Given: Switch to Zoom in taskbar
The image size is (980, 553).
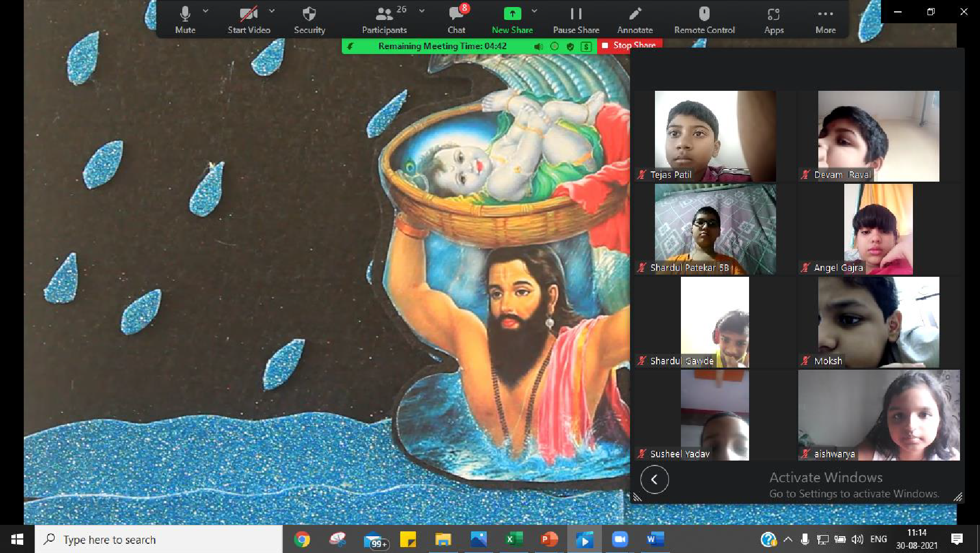Looking at the screenshot, I should coord(620,539).
